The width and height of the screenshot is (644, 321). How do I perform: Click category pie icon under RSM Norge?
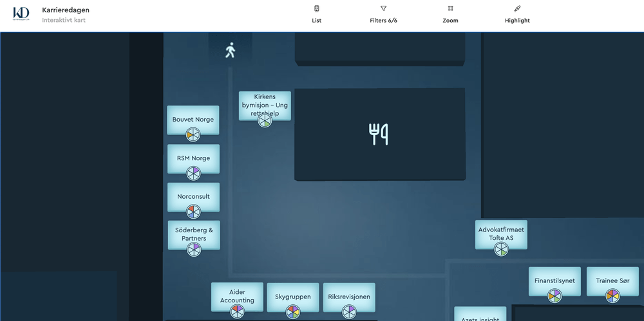point(193,173)
